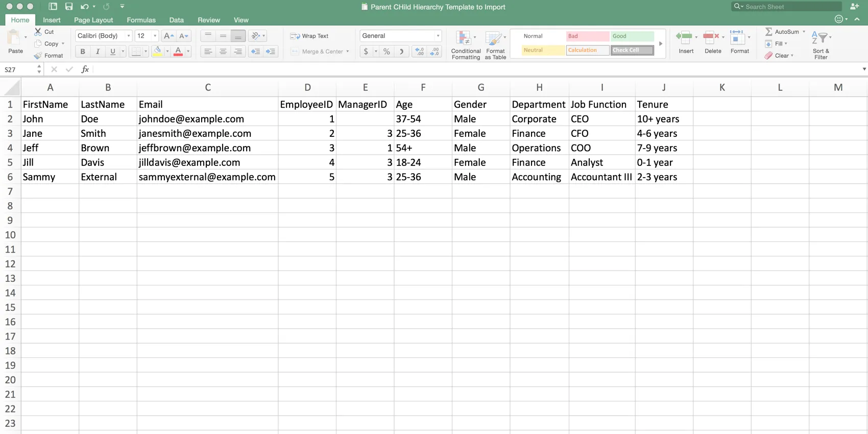The height and width of the screenshot is (434, 868).
Task: Expand the General number format dropdown
Action: (x=438, y=36)
